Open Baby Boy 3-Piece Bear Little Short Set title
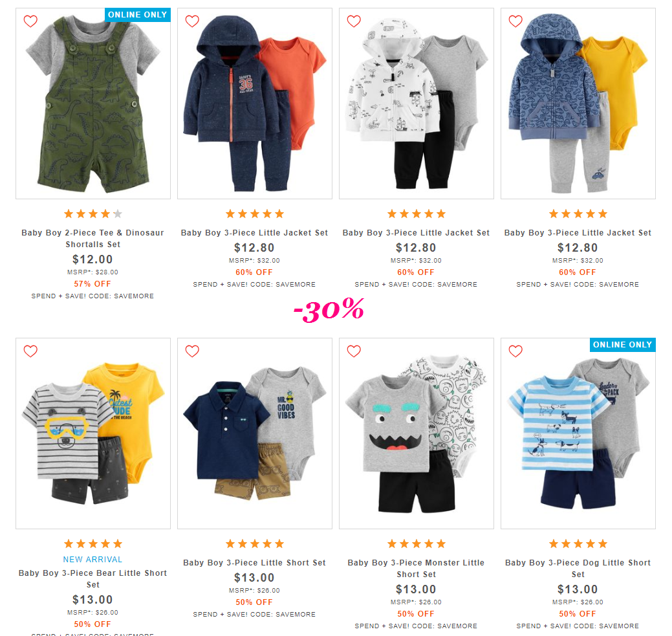This screenshot has height=636, width=672. tap(93, 578)
